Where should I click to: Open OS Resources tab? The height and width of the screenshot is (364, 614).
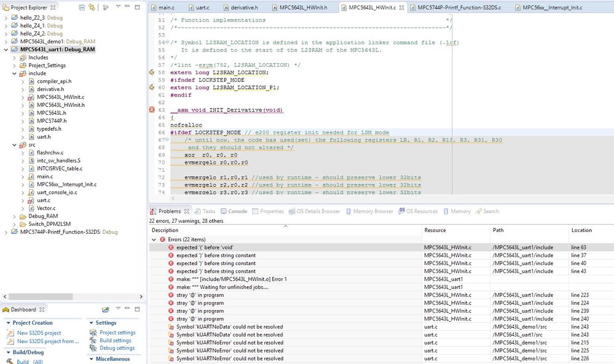418,211
